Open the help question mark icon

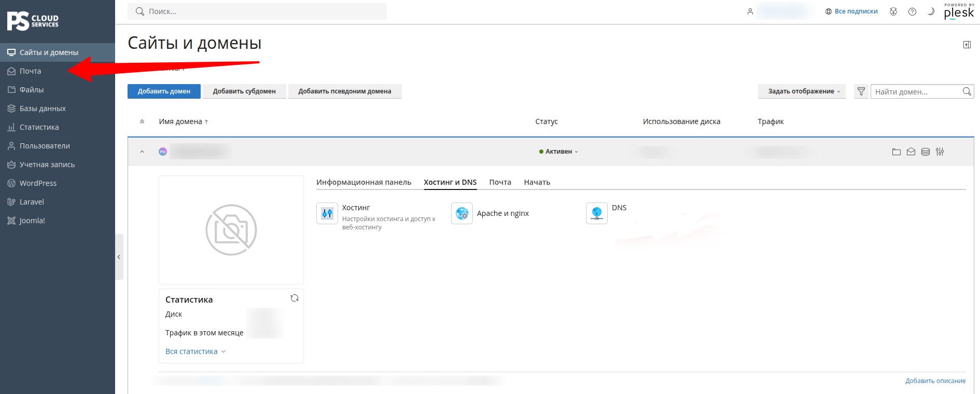[912, 11]
